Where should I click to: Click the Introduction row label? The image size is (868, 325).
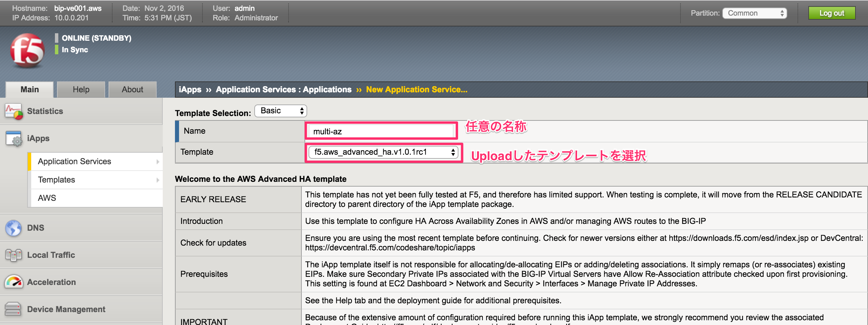pyautogui.click(x=202, y=221)
